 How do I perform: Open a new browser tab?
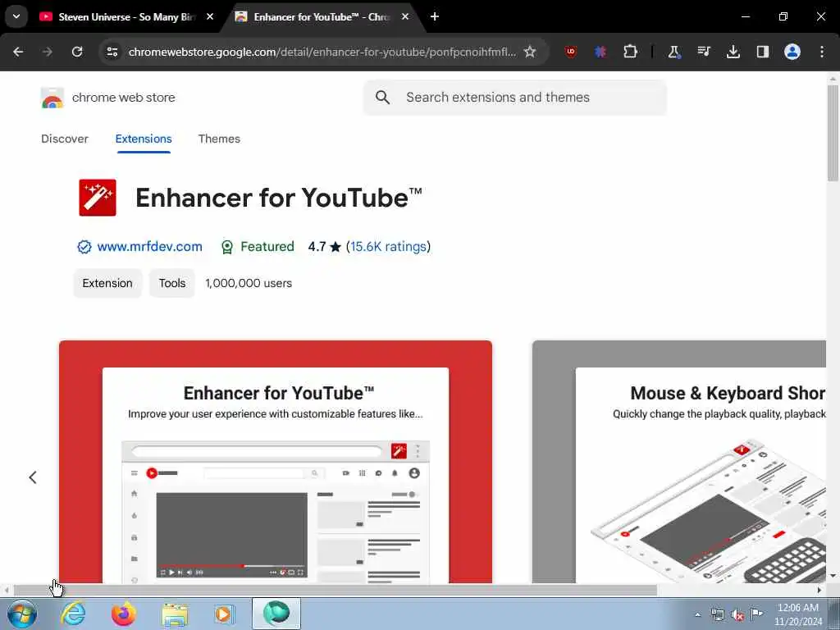(435, 16)
